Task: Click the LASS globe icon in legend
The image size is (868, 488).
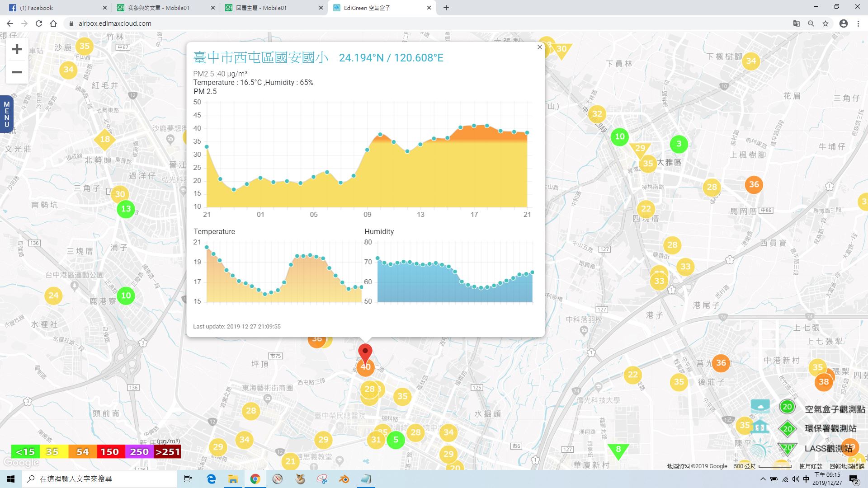Action: click(x=760, y=448)
